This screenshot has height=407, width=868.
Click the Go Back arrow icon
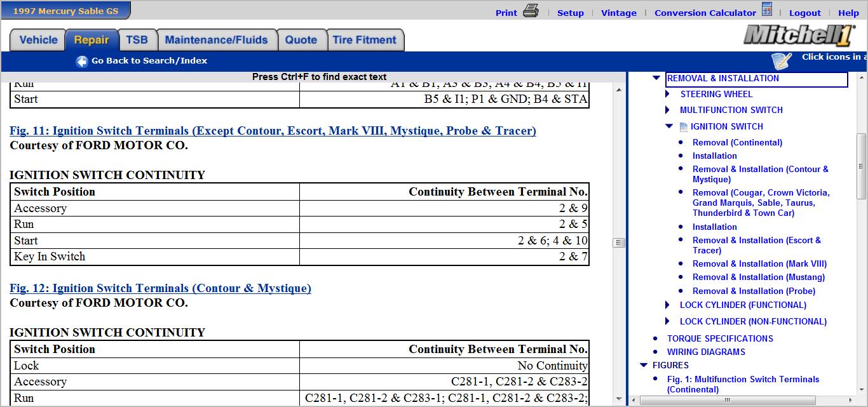[82, 61]
